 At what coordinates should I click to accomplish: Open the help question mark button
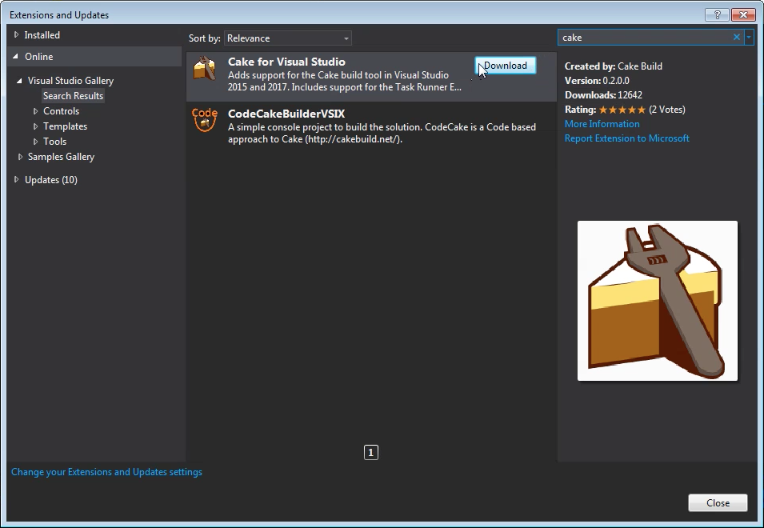[x=717, y=15]
